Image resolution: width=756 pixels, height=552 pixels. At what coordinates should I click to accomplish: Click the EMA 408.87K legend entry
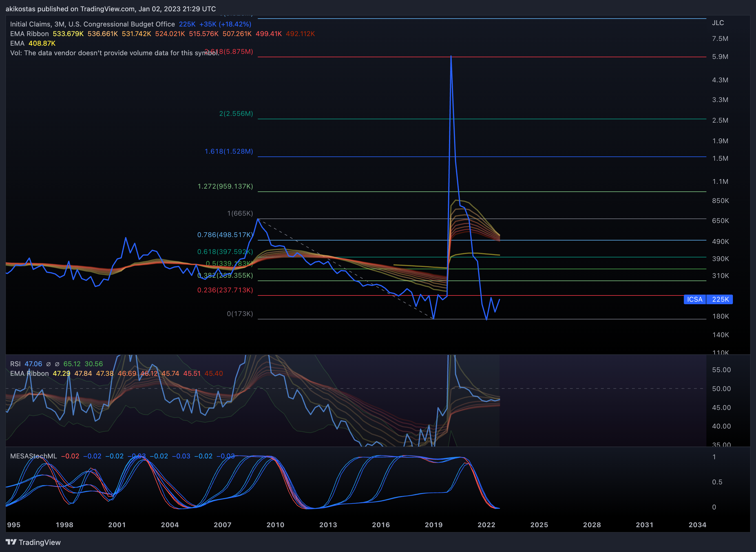coord(33,43)
